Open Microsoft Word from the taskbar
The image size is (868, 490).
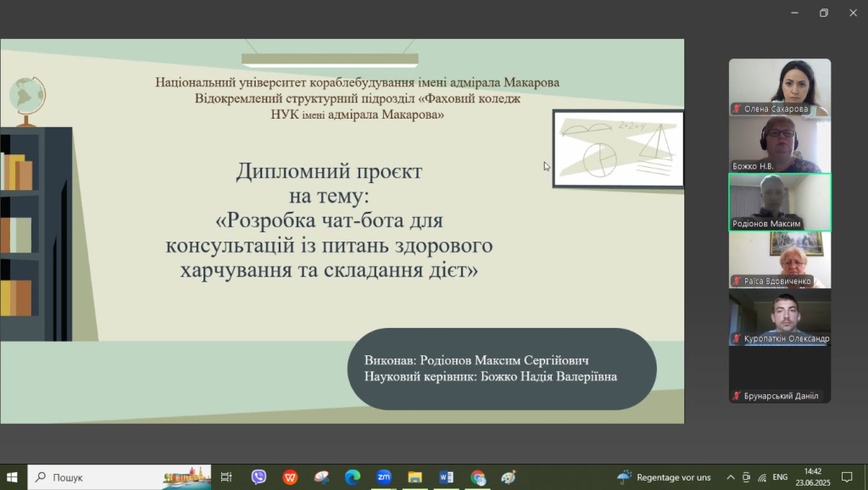point(446,477)
